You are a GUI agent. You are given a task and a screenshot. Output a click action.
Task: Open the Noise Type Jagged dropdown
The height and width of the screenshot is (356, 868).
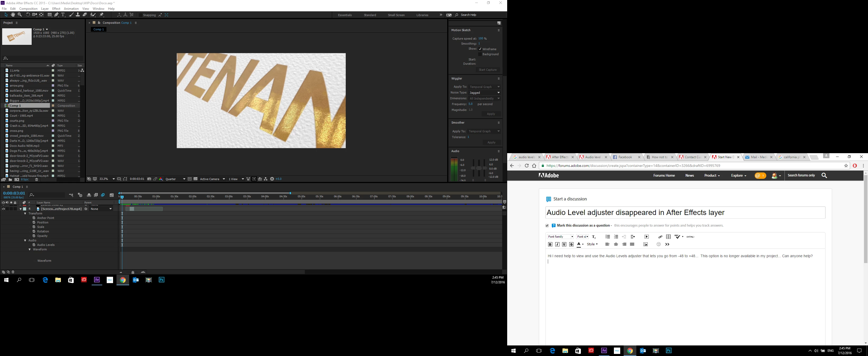(484, 93)
